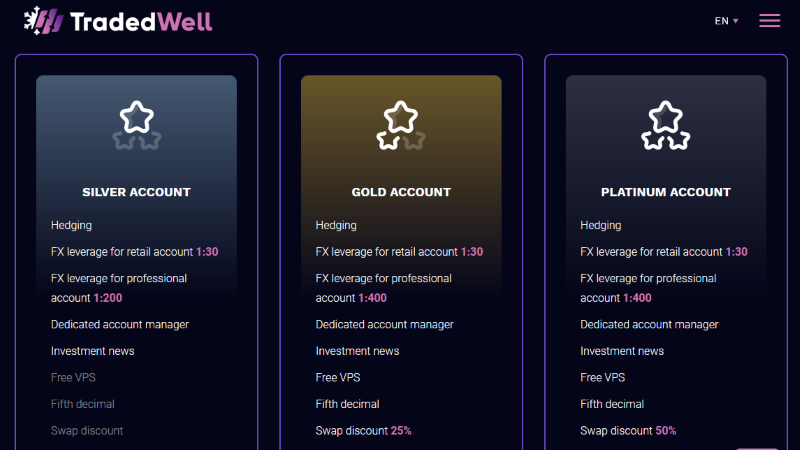Click Investment news in Silver card
The width and height of the screenshot is (800, 450).
[92, 351]
